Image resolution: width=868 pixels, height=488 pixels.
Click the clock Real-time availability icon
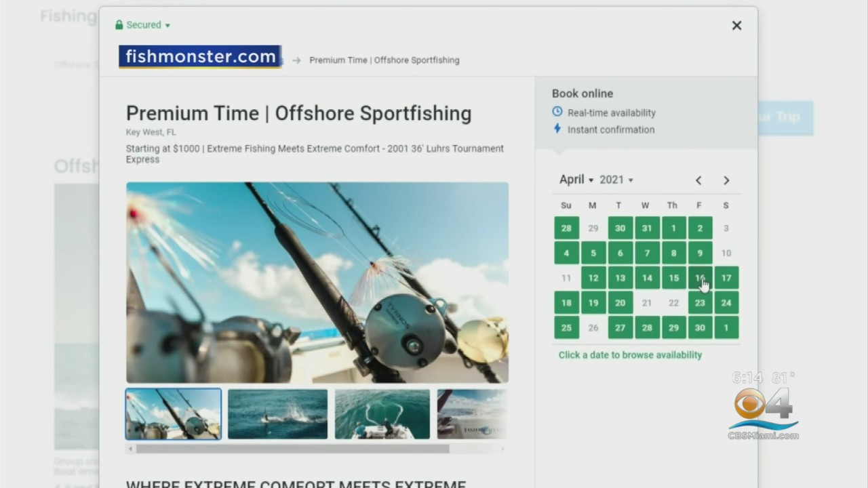point(557,112)
